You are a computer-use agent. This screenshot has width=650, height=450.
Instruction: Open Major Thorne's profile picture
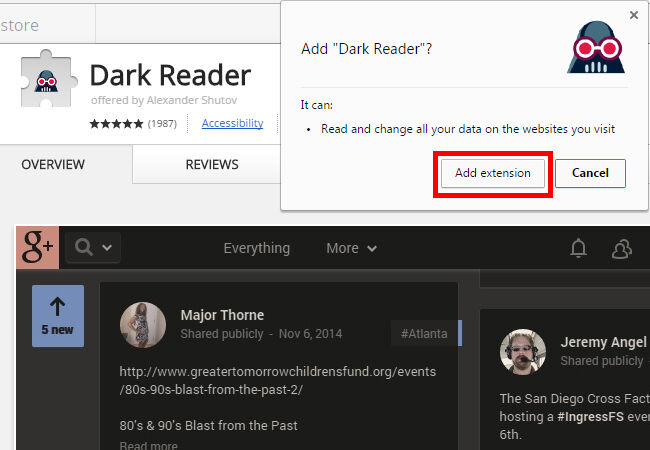coord(143,324)
